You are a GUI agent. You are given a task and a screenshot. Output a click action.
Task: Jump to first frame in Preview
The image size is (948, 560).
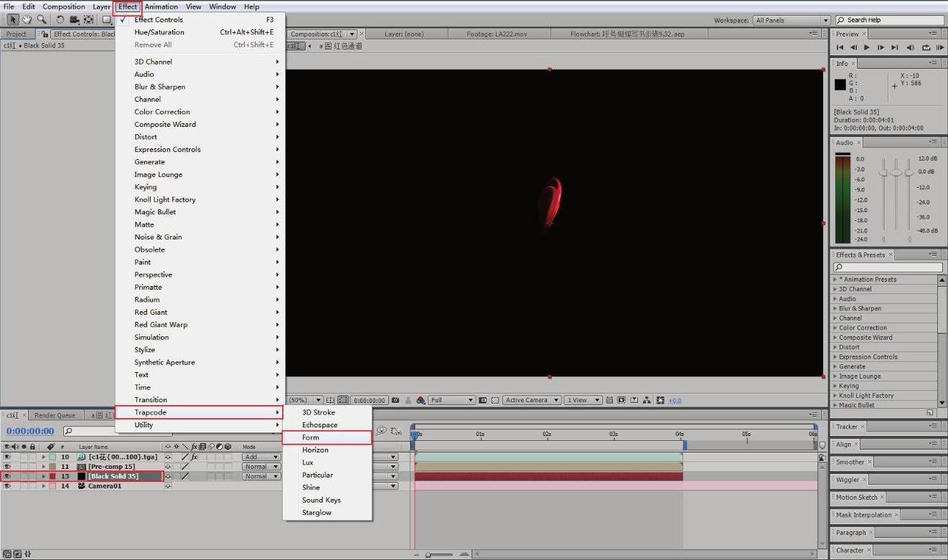(x=840, y=47)
